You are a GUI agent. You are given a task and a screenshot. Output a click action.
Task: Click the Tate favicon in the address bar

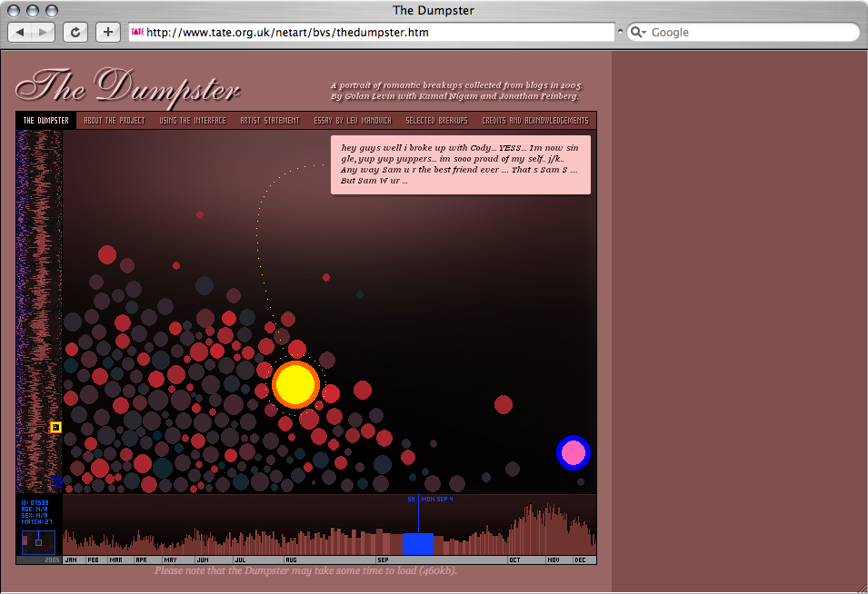[138, 32]
